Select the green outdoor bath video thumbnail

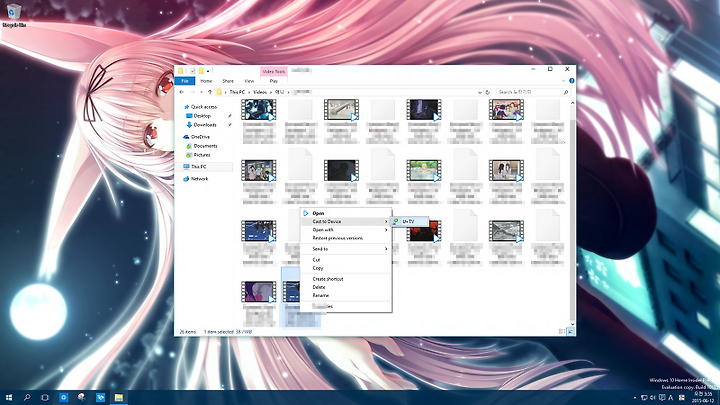423,170
